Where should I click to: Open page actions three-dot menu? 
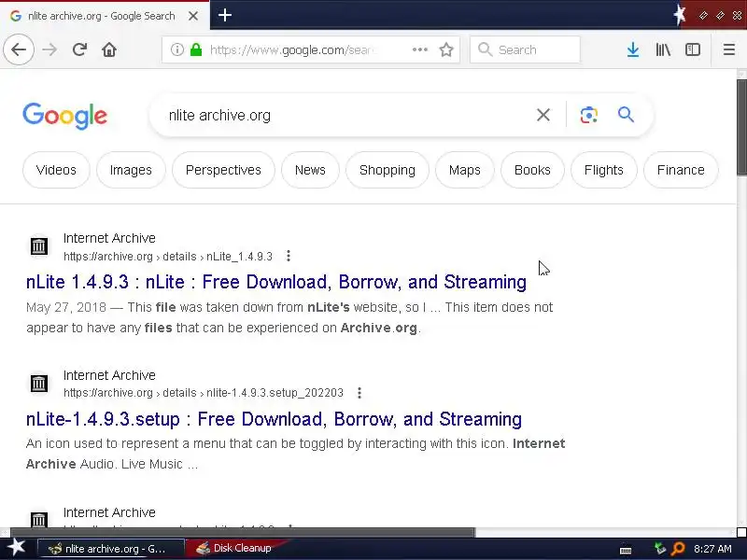(x=419, y=49)
